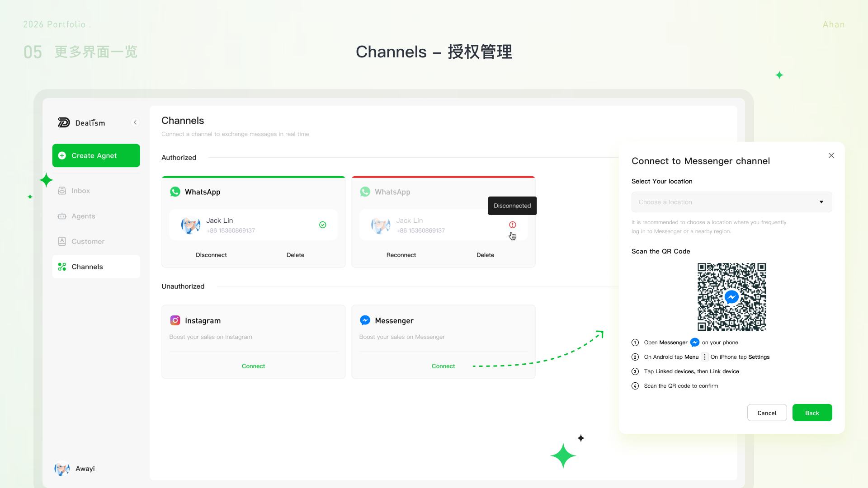Select the Channels sidebar icon
Viewport: 868px width, 488px height.
click(x=62, y=267)
